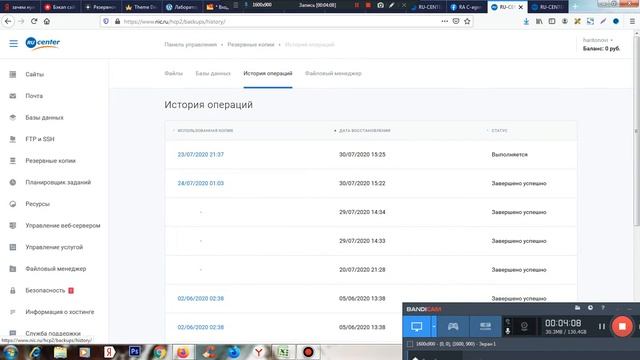Sort by Статус column header
This screenshot has width=640, height=360.
[x=499, y=131]
